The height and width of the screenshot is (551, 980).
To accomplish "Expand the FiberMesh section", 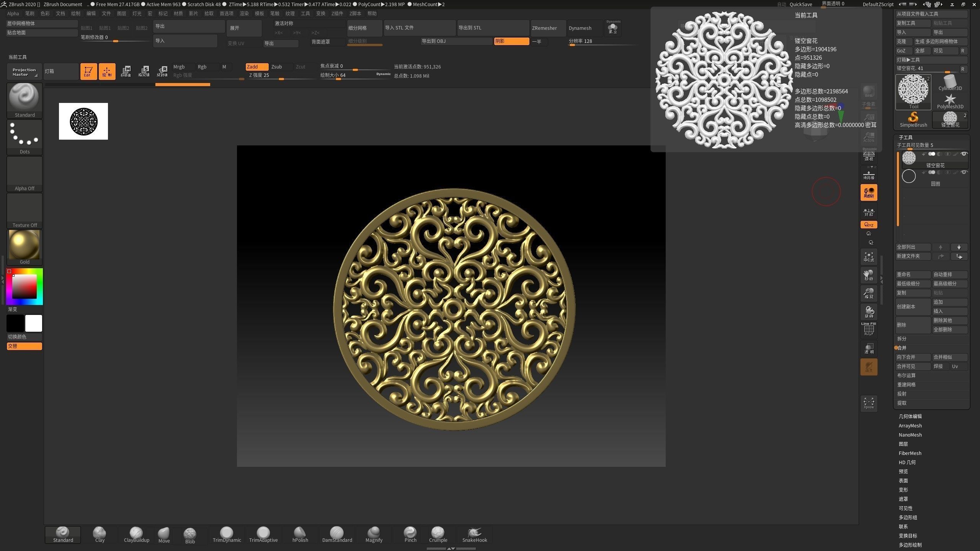I will [910, 453].
